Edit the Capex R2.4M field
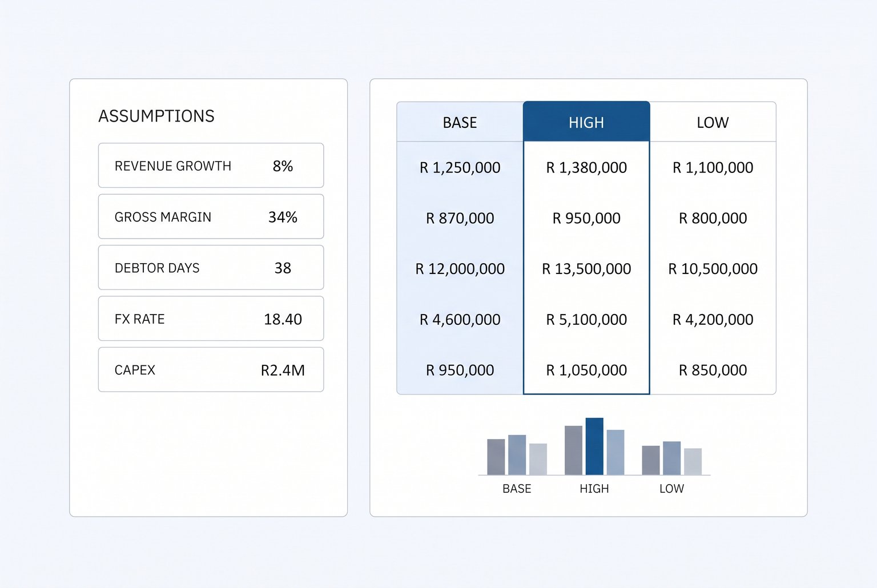877x588 pixels. coord(211,369)
